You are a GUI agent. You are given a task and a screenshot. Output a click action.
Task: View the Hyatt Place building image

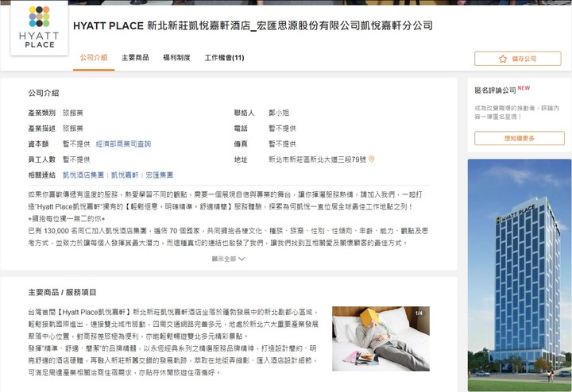tap(519, 275)
